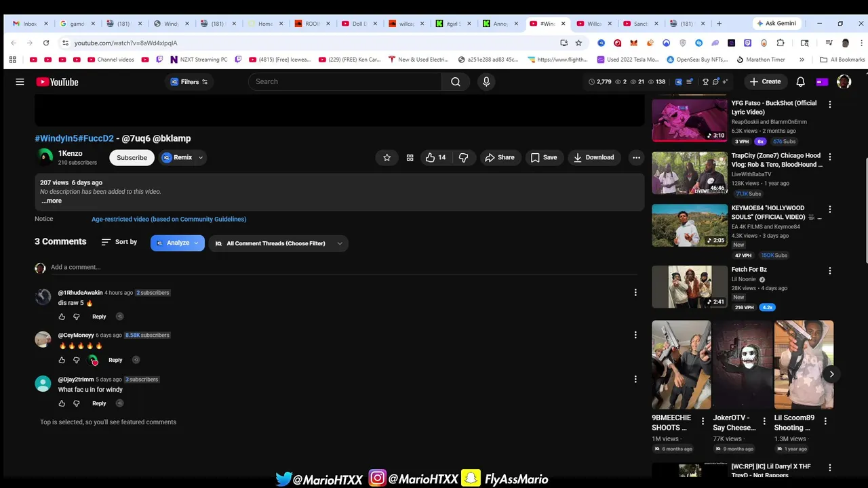Start voice search with microphone icon
Screen dimensions: 868x488
pos(486,82)
